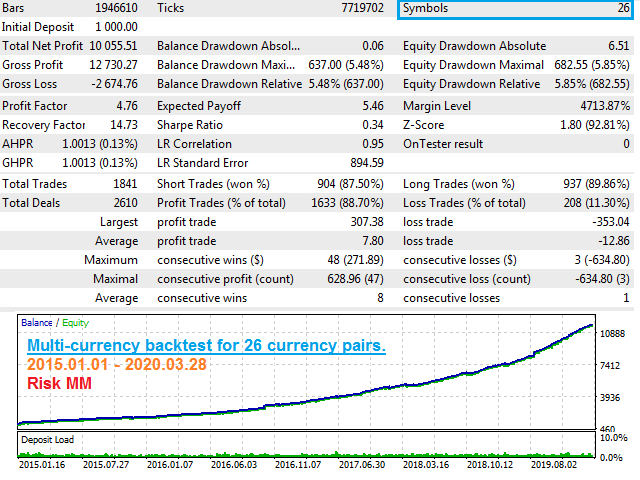The image size is (640, 480).
Task: Click the 2018.03.16 date on timeline
Action: pyautogui.click(x=426, y=464)
